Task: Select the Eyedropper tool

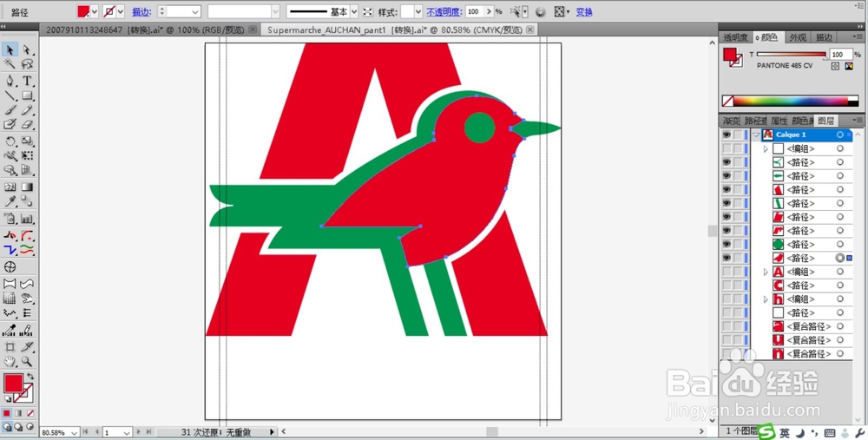Action: (x=10, y=202)
